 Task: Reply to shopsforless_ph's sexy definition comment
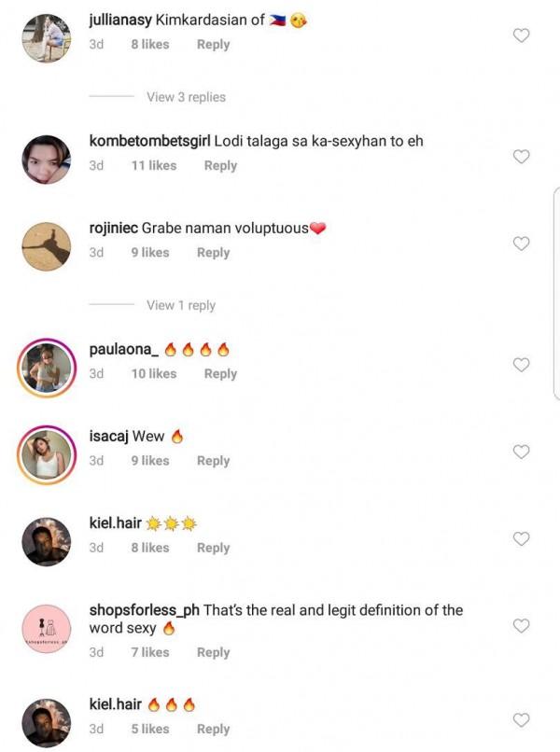point(214,652)
